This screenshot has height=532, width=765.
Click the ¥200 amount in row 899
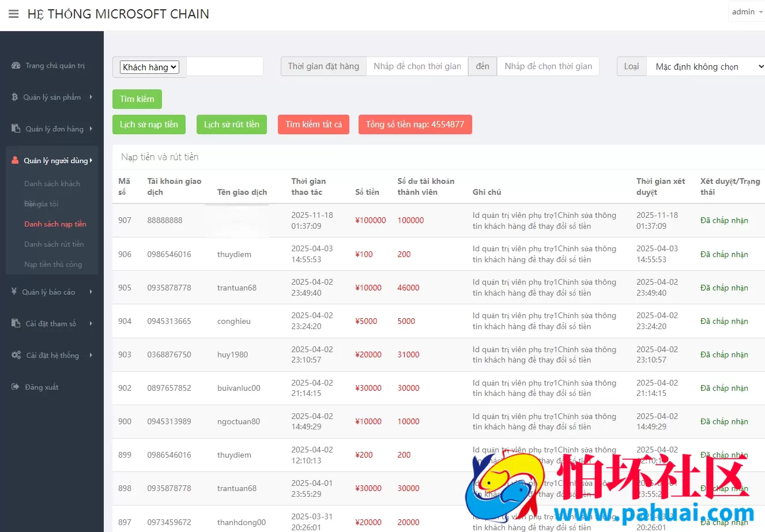364,455
